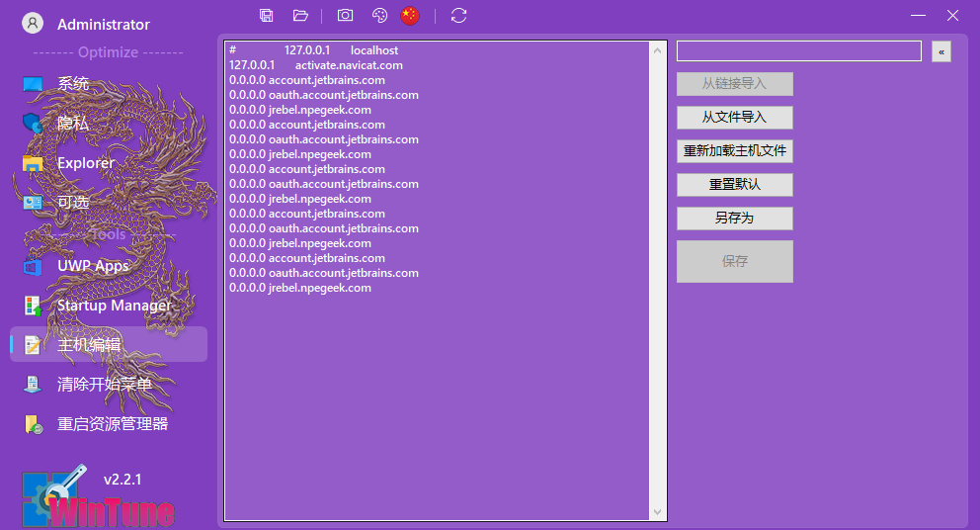Click the 重启资源管理器 icon

pyautogui.click(x=33, y=424)
